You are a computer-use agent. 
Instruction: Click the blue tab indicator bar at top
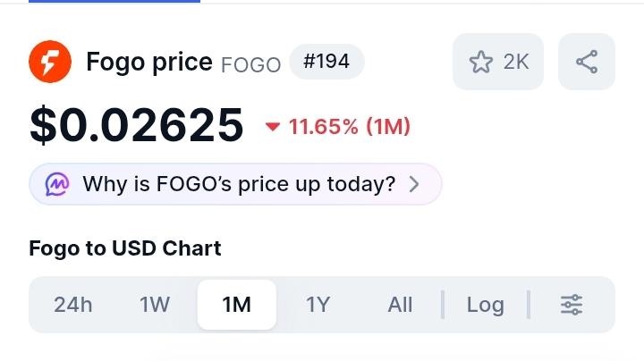click(x=100, y=2)
